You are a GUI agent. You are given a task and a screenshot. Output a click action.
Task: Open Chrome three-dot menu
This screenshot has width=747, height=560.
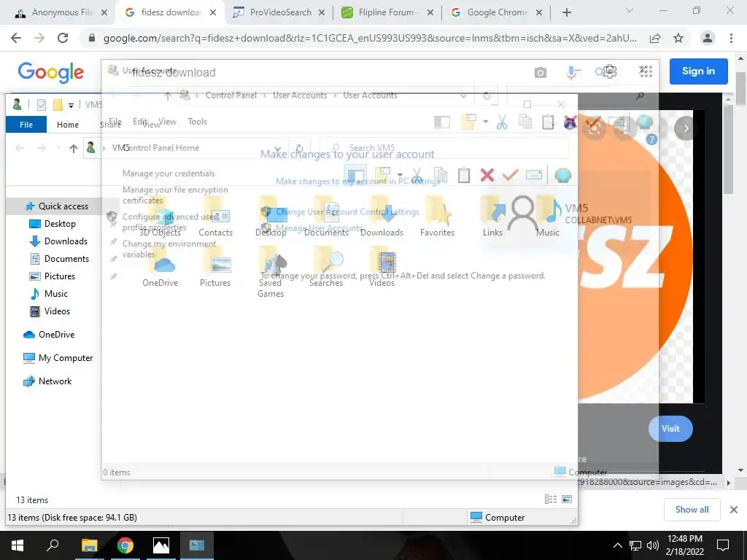pyautogui.click(x=731, y=38)
